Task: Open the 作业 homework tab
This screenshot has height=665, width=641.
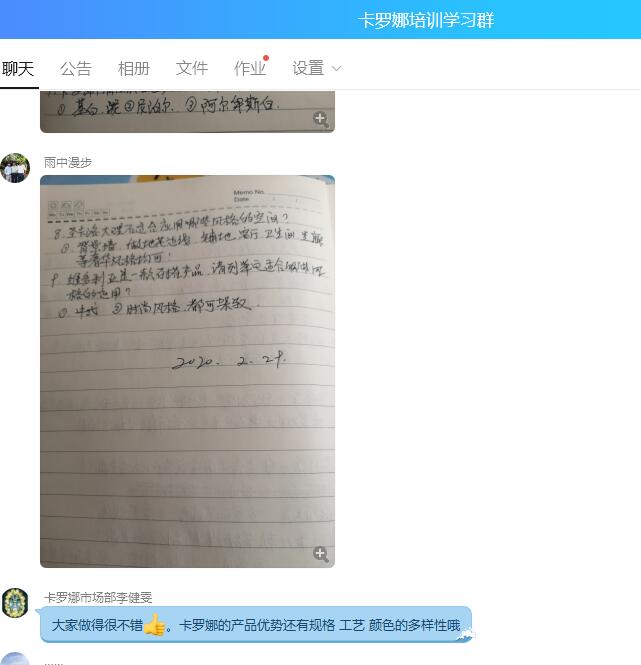Action: click(x=250, y=69)
